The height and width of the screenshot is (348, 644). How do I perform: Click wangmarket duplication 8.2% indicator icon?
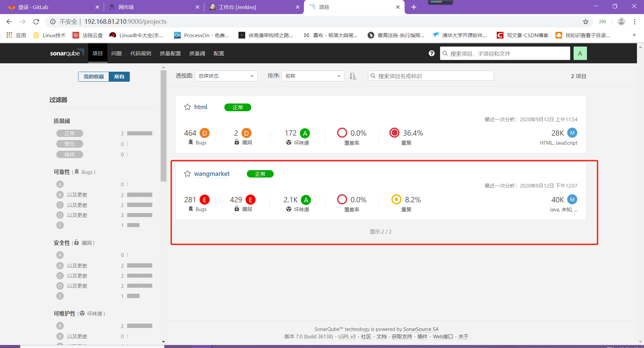pyautogui.click(x=396, y=199)
